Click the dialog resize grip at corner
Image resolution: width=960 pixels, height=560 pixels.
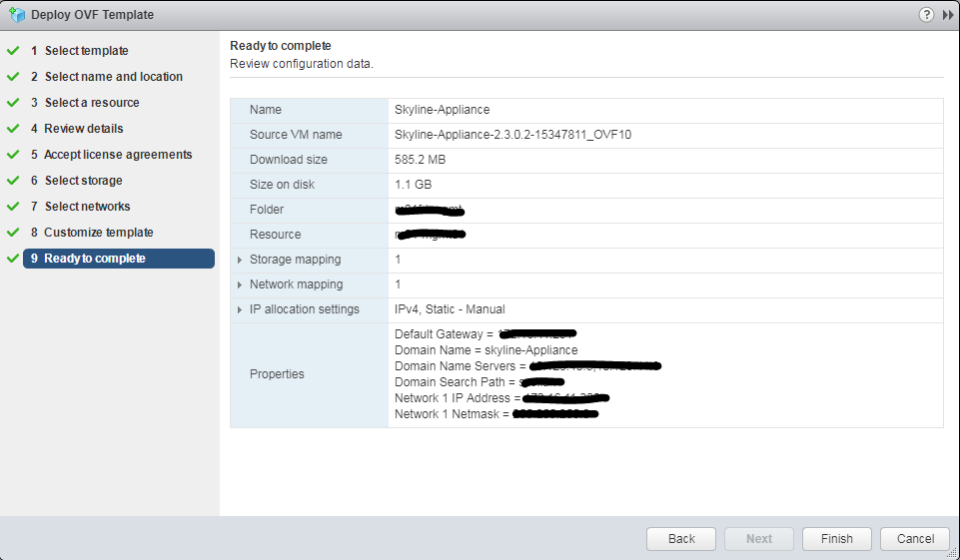[x=951, y=552]
